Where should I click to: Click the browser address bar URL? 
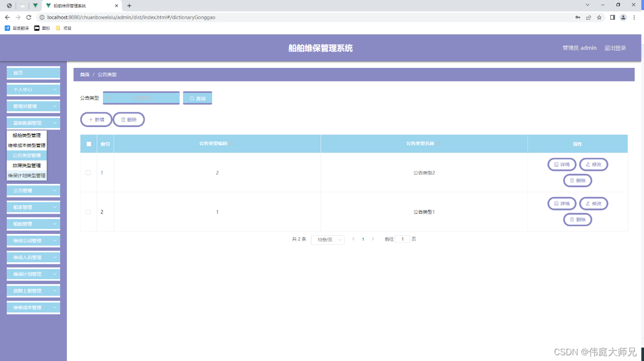131,17
